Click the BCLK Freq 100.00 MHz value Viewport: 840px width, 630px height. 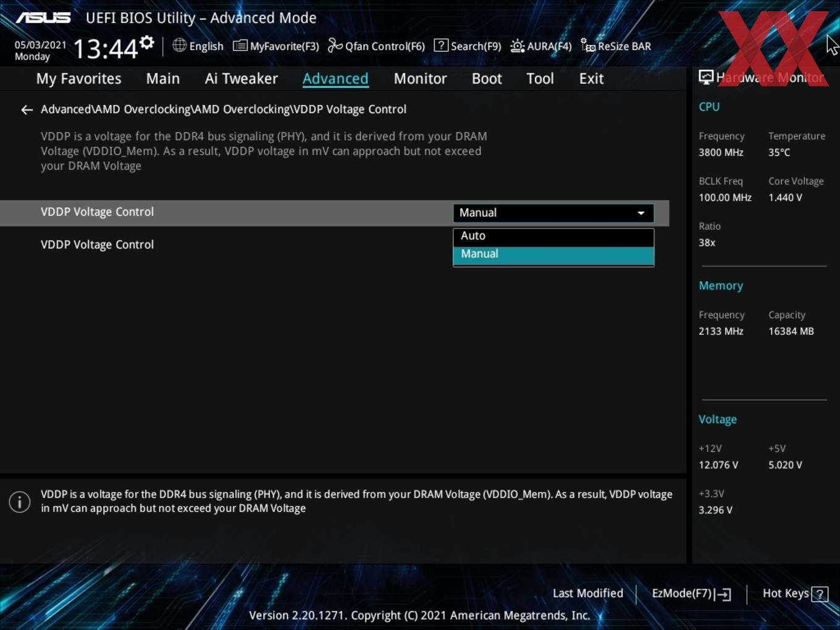725,198
